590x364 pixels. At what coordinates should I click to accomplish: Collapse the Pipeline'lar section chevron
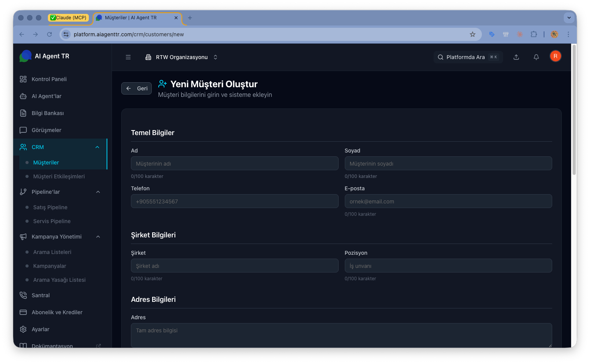[x=98, y=192]
